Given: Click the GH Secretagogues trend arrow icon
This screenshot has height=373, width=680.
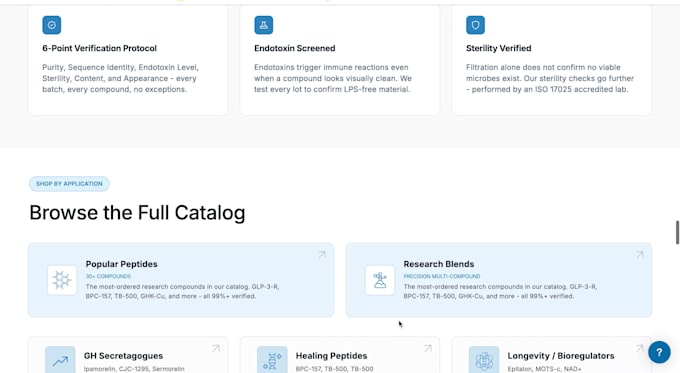Looking at the screenshot, I should pos(60,360).
